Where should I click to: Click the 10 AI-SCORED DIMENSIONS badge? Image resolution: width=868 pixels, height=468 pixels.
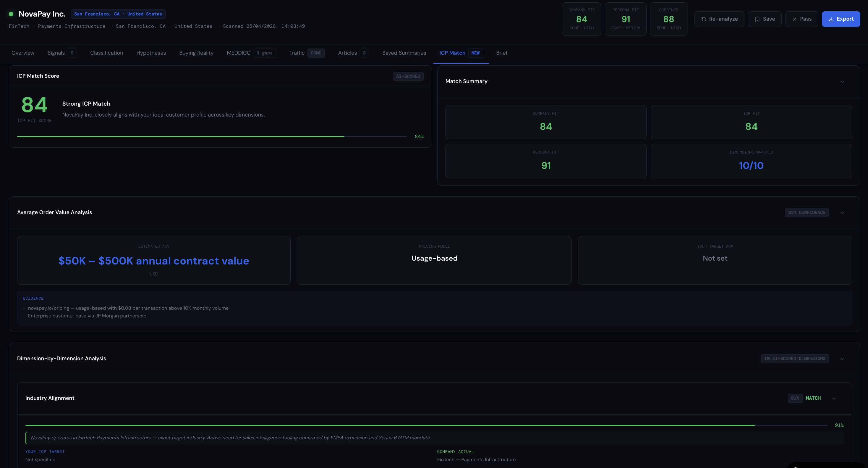(x=795, y=359)
